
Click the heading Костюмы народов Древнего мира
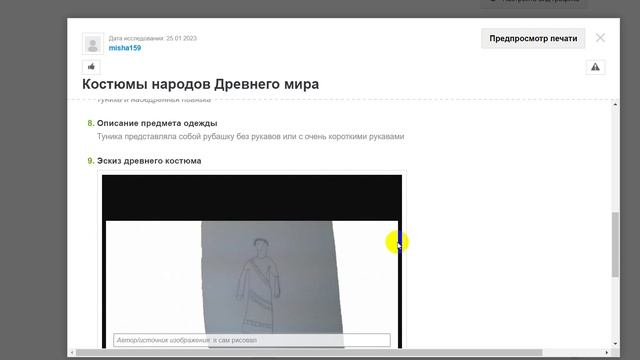(x=200, y=84)
